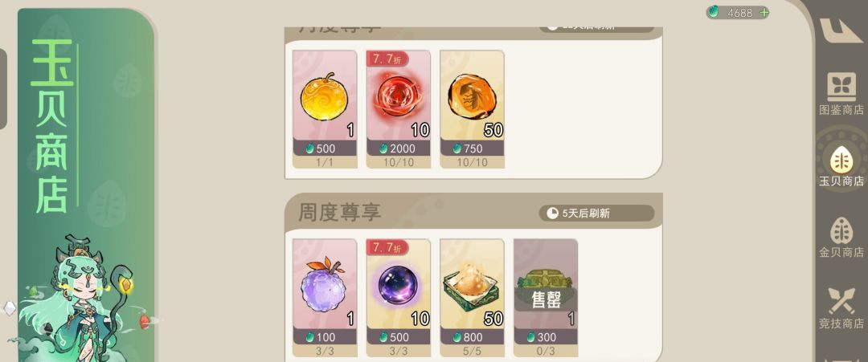Buy the purple orb for 500 jade
Screen dimensions: 868x362
(399, 337)
